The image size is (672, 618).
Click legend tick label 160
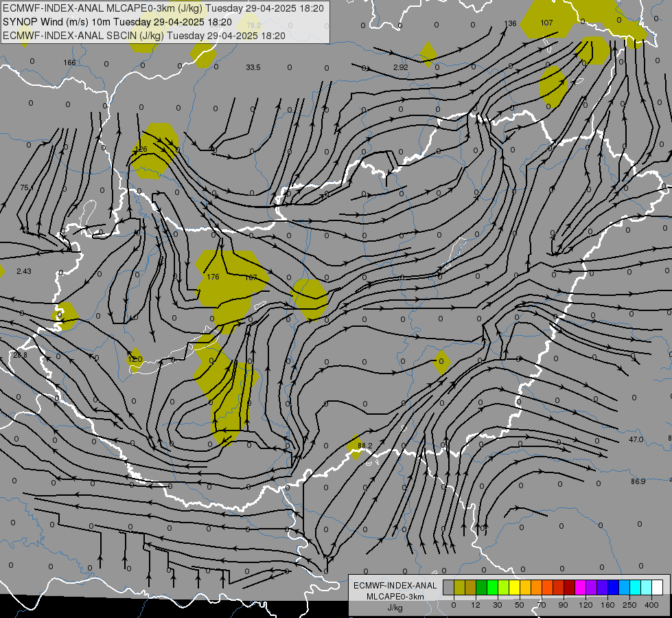click(x=607, y=605)
